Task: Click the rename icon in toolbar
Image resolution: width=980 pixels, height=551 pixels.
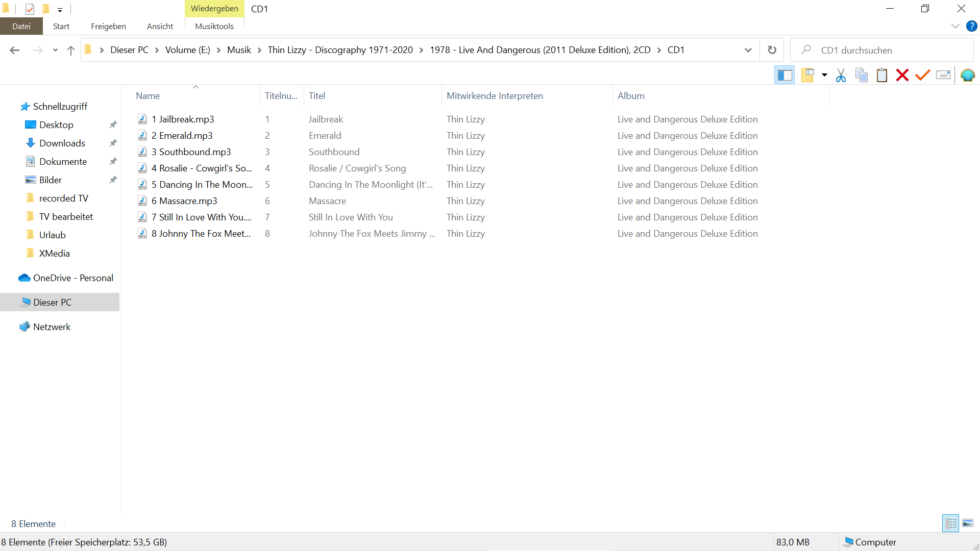Action: [943, 76]
